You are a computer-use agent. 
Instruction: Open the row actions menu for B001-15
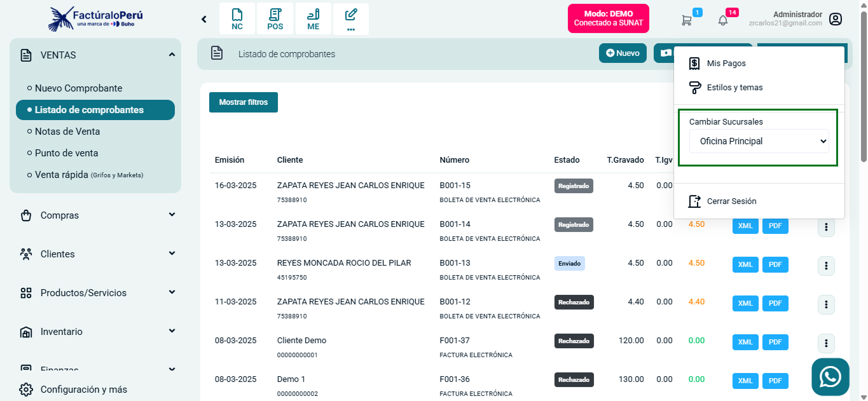pos(826,187)
